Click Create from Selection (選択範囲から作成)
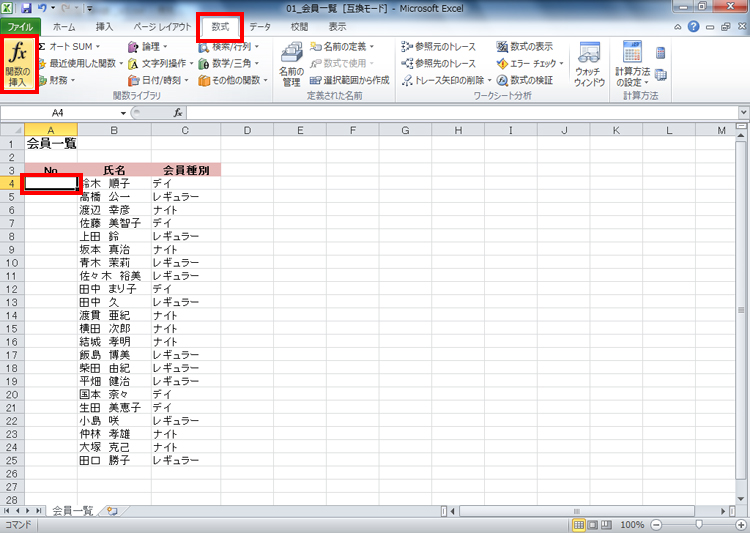The image size is (750, 533). click(x=350, y=80)
